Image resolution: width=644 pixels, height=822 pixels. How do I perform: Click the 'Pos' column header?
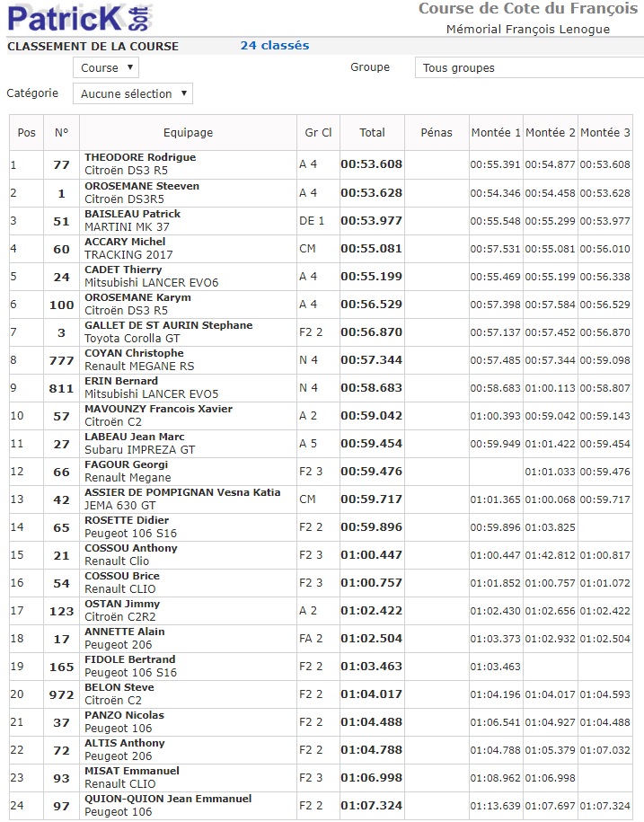(27, 132)
